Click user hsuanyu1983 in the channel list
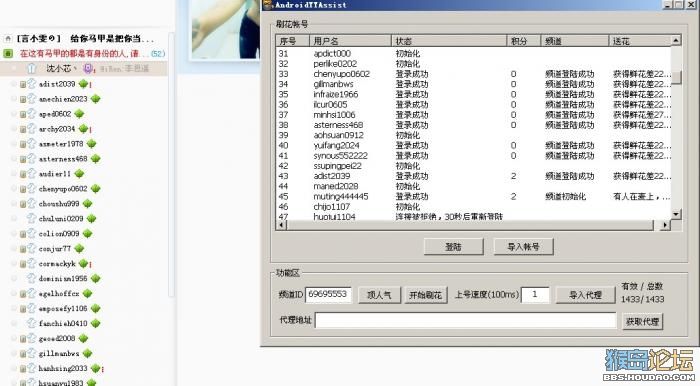This screenshot has width=700, height=386. click(61, 382)
